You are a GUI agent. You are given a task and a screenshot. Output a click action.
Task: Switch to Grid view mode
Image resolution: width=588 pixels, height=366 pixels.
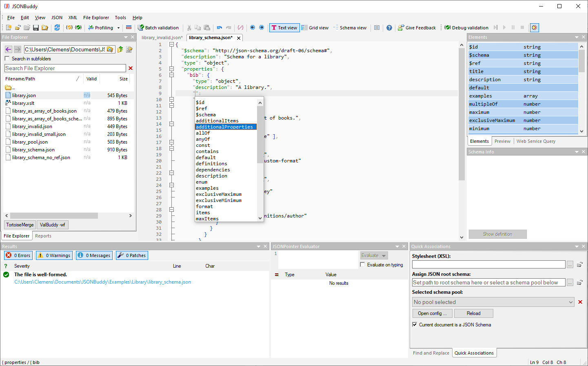pyautogui.click(x=315, y=28)
